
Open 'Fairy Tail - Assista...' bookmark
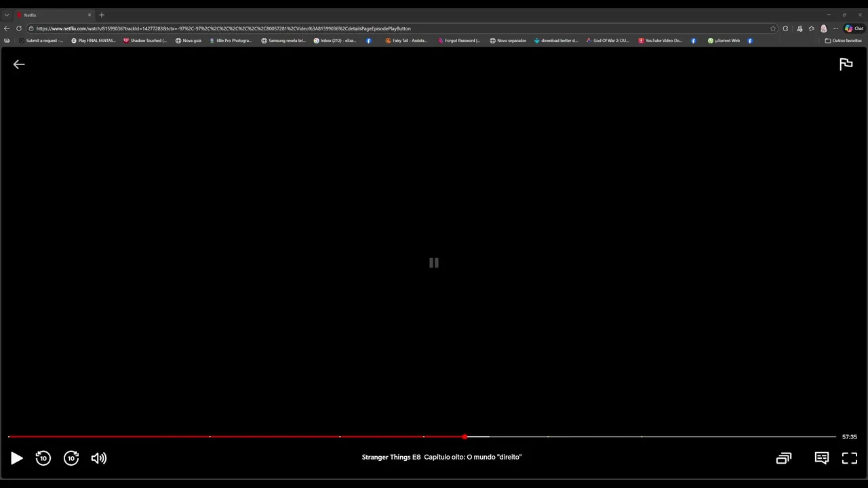[406, 41]
